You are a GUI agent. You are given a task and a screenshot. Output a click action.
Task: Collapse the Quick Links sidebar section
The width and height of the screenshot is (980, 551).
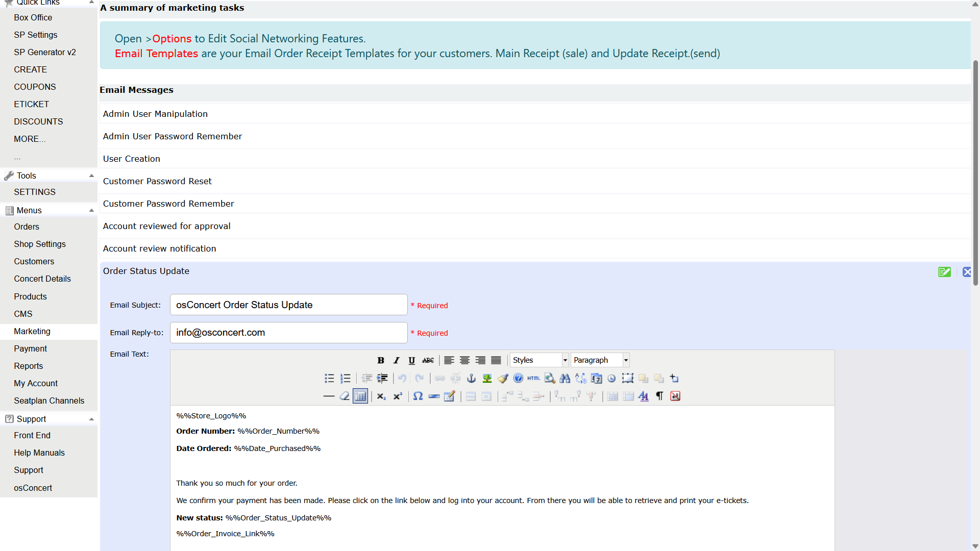tap(91, 3)
